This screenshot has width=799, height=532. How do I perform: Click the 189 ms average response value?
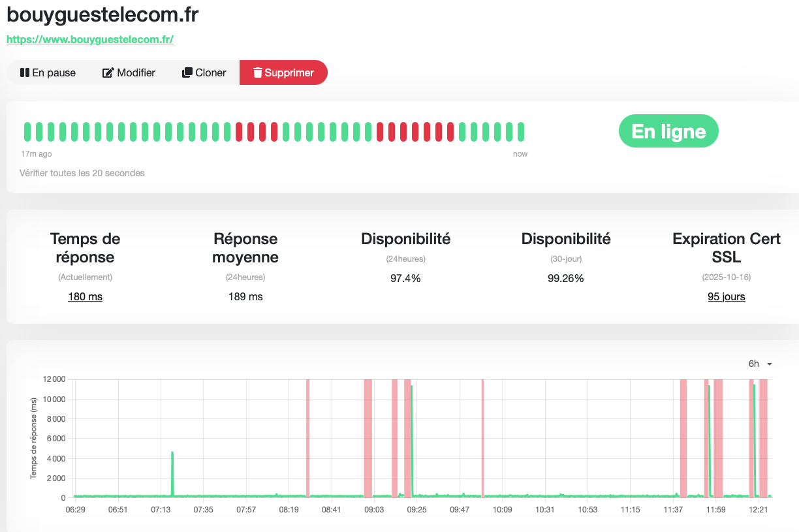[x=245, y=296]
